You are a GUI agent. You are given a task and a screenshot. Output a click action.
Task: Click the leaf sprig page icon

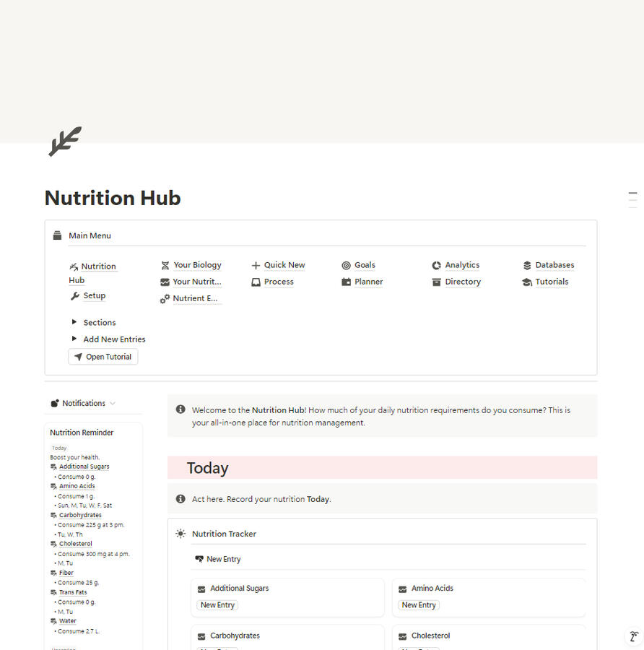(65, 142)
